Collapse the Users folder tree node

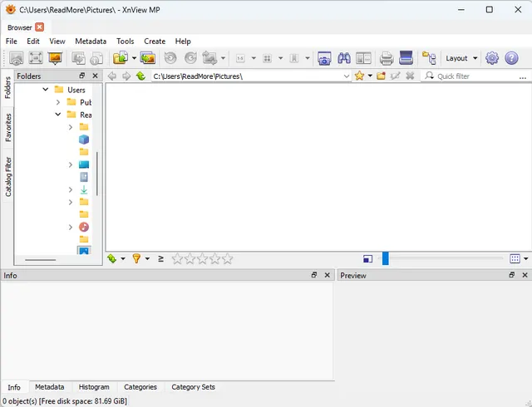(46, 90)
